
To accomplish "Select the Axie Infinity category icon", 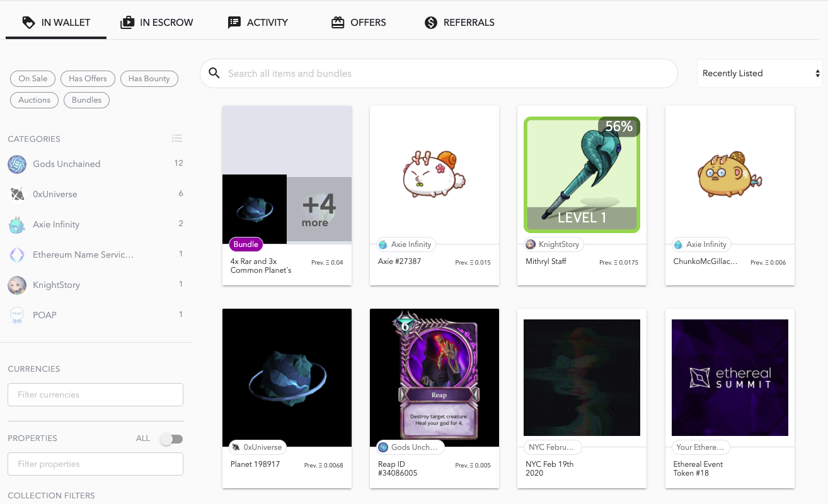I will tap(17, 224).
